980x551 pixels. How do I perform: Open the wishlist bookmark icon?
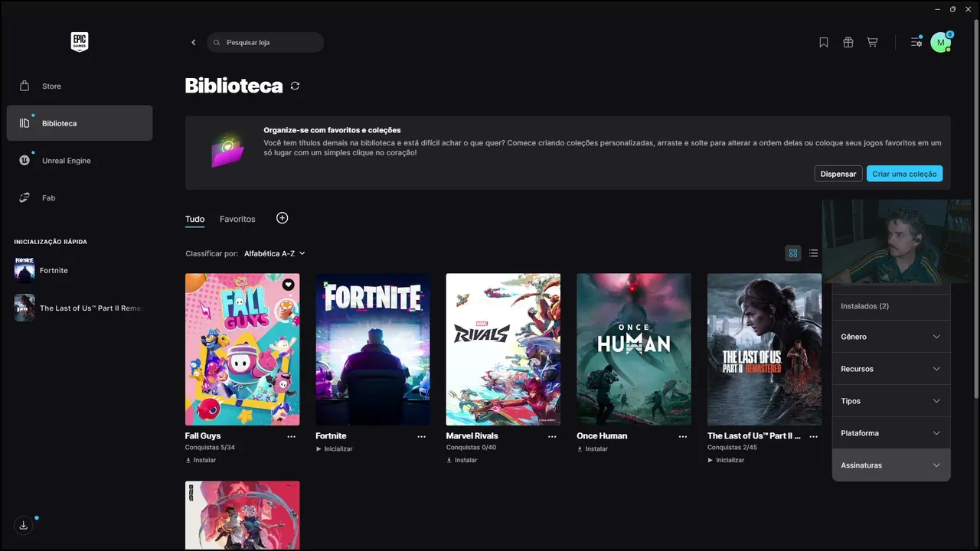[824, 42]
